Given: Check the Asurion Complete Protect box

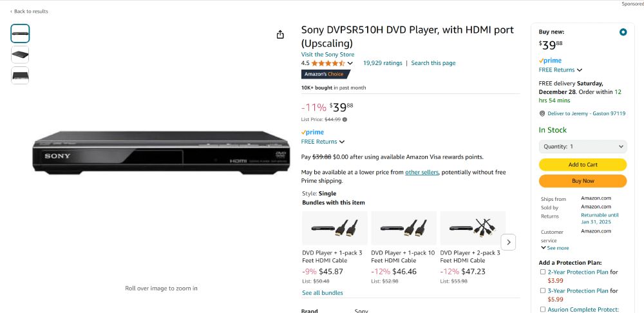Looking at the screenshot, I should point(542,309).
